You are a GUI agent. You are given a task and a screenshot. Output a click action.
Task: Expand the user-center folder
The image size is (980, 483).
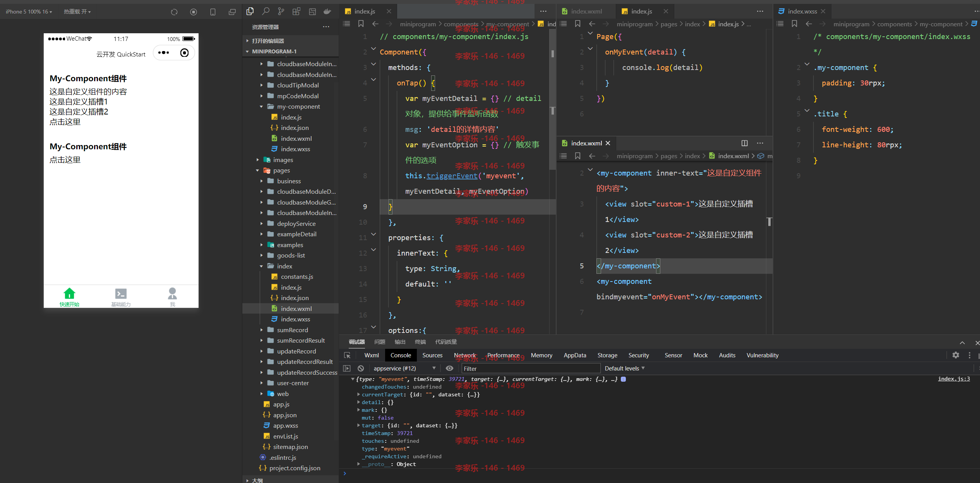(261, 383)
